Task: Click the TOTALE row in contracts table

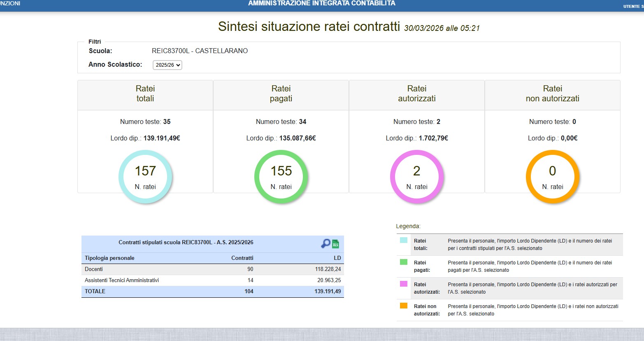Action: tap(212, 292)
